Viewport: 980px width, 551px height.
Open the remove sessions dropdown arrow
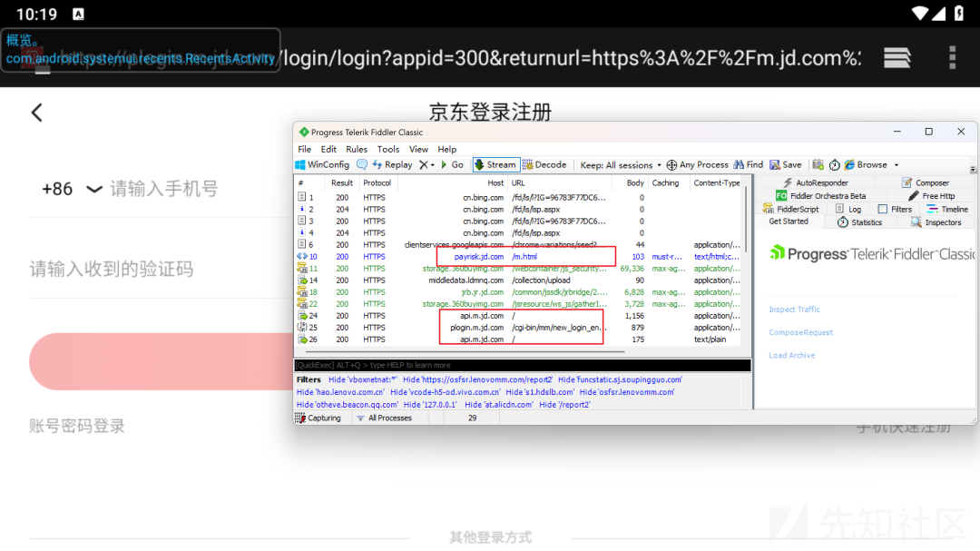coord(433,166)
